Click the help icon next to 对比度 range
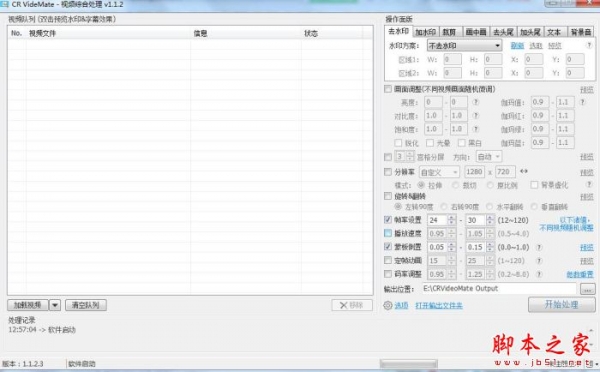The height and width of the screenshot is (372, 600). [x=476, y=116]
